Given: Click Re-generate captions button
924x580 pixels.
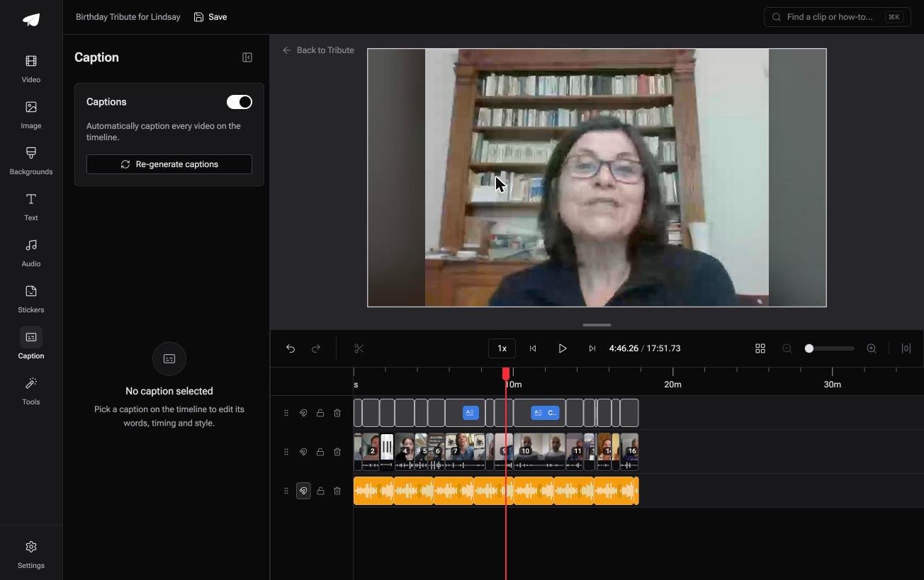Looking at the screenshot, I should tap(169, 164).
